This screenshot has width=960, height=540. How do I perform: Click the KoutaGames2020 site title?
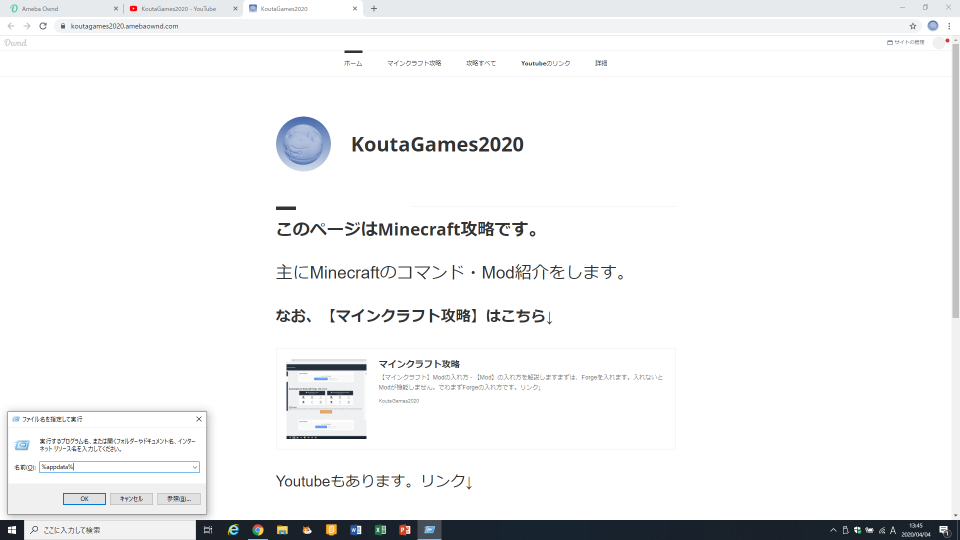point(437,144)
